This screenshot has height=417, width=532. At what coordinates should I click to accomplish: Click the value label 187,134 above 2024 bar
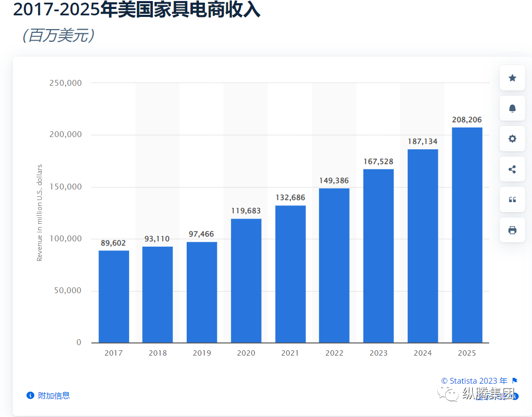coord(423,142)
